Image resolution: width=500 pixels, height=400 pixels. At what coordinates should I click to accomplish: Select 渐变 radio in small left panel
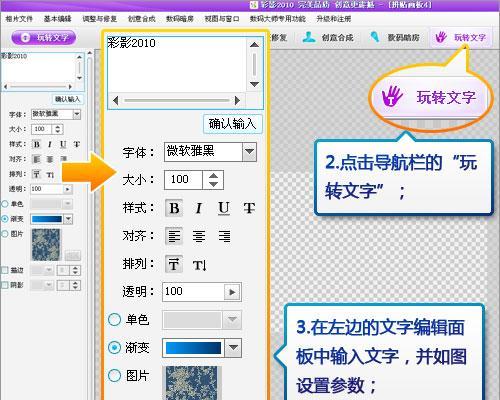tap(5, 219)
